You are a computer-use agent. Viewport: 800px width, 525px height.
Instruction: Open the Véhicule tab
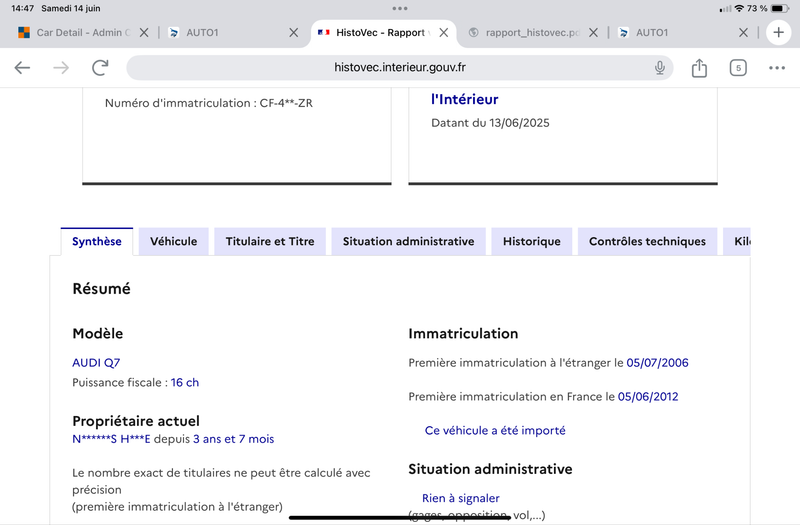[173, 241]
